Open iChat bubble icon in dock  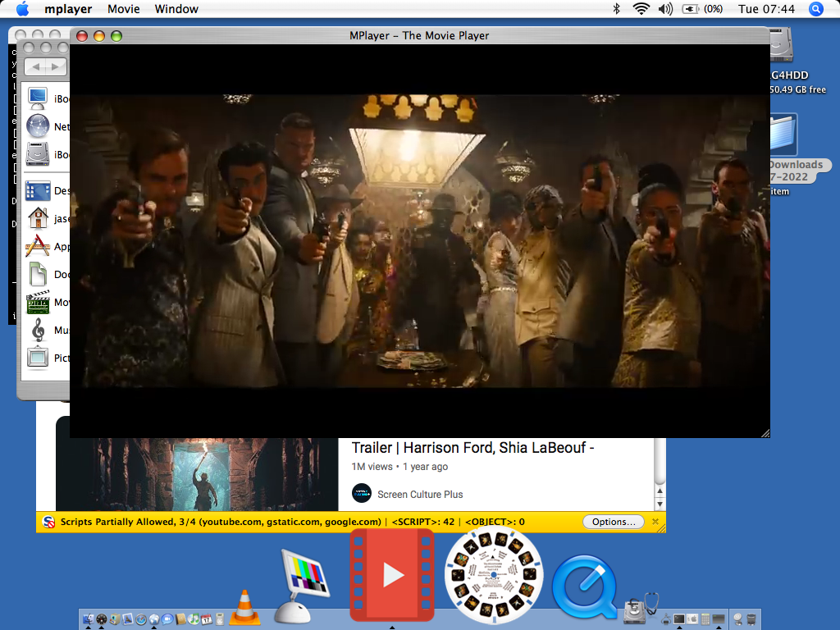click(167, 619)
